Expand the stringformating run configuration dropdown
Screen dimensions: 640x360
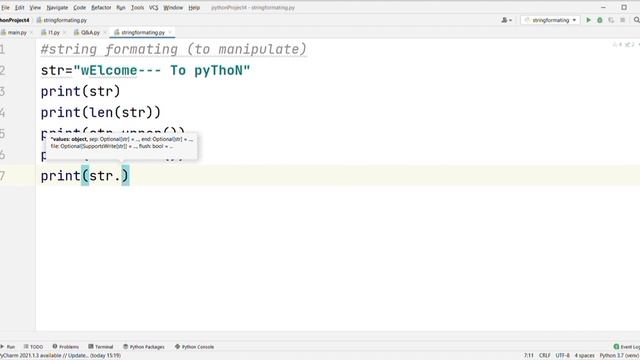(550, 20)
